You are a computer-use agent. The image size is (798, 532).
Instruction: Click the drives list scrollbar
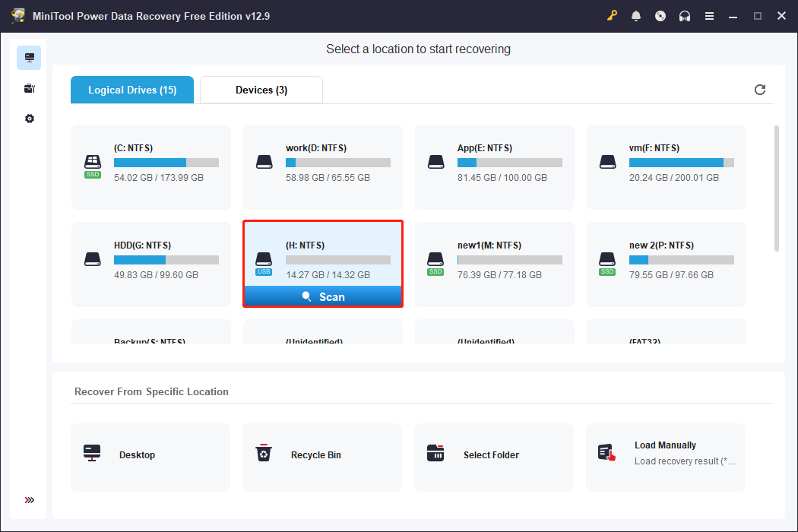pos(777,188)
